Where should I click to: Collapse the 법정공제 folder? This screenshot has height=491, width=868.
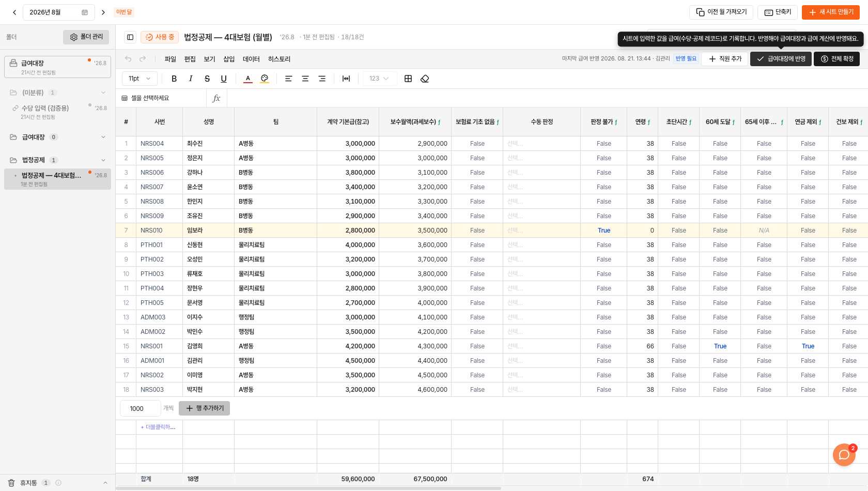click(103, 160)
